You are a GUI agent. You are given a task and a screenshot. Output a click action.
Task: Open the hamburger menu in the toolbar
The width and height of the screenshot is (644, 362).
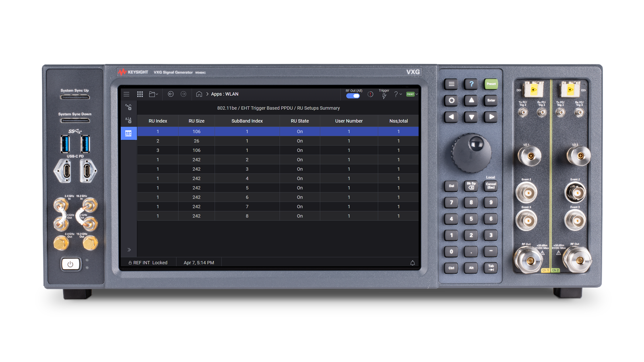tap(126, 94)
